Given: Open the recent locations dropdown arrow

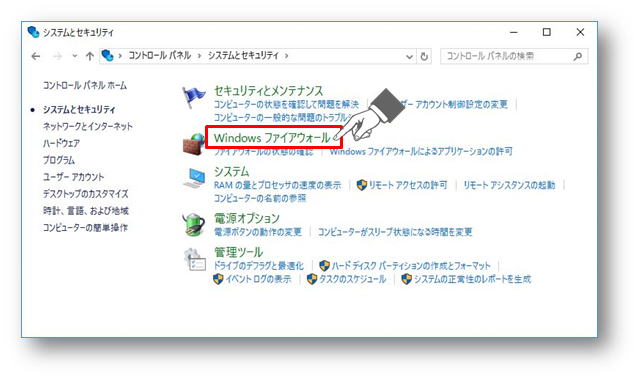Looking at the screenshot, I should click(74, 56).
